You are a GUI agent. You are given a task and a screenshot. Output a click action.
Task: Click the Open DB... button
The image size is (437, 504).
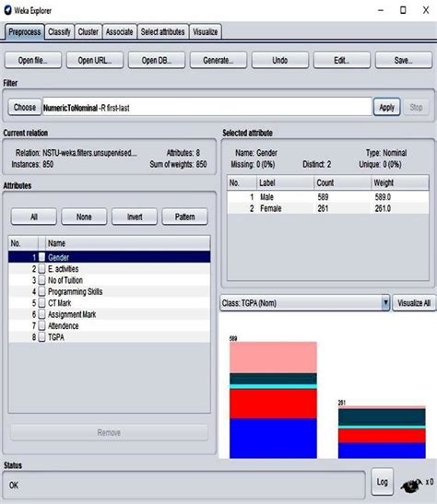pyautogui.click(x=157, y=60)
